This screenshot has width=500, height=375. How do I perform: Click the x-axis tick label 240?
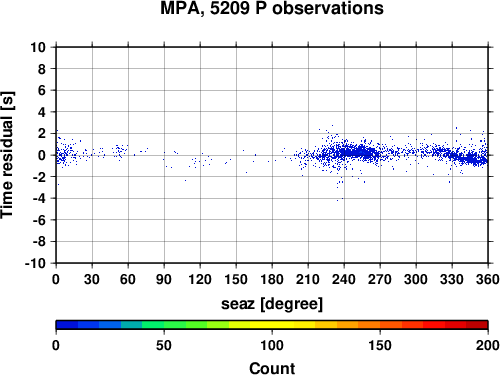coord(344,279)
